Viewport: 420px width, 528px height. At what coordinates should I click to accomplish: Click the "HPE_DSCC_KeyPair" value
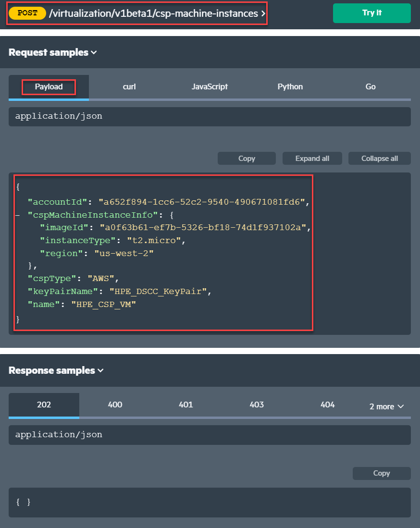(158, 292)
